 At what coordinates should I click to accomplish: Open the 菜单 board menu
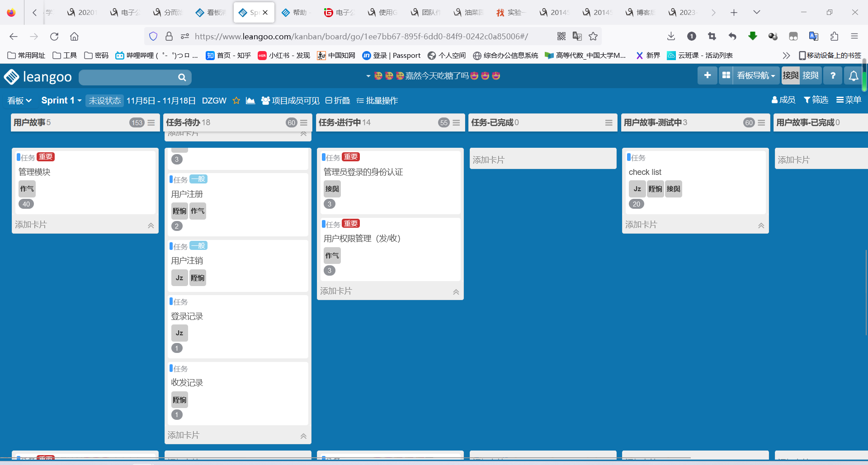coord(849,100)
